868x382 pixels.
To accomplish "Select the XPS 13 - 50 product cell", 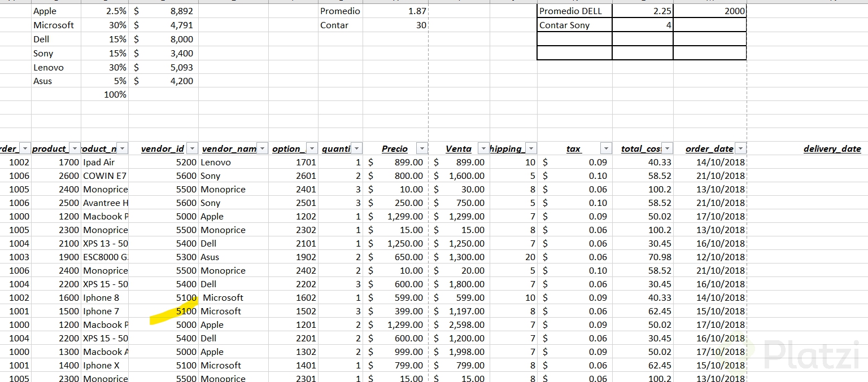I will point(104,243).
